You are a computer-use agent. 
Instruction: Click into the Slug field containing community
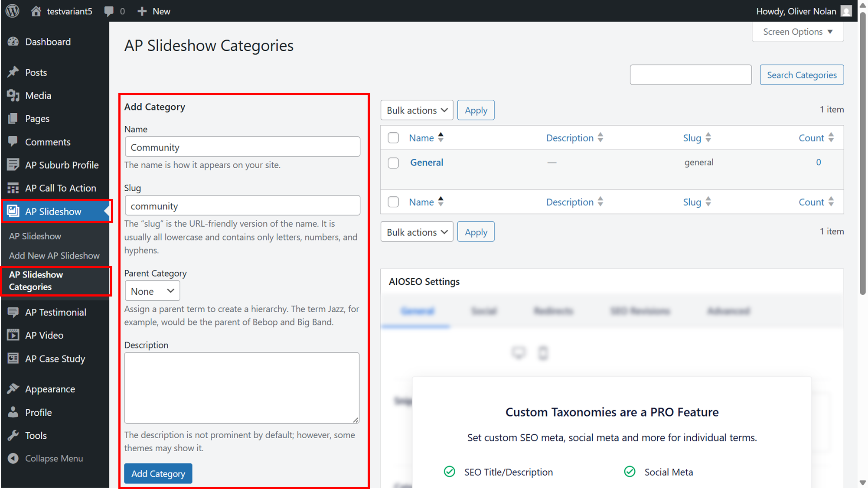[242, 205]
